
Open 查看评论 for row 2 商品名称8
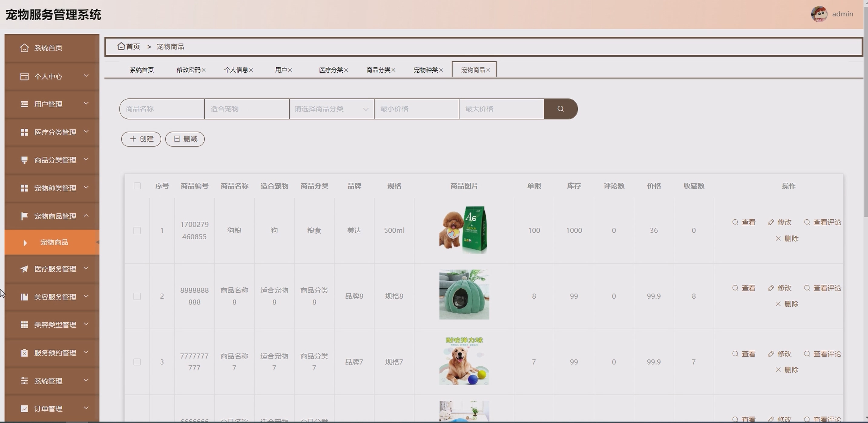click(823, 288)
